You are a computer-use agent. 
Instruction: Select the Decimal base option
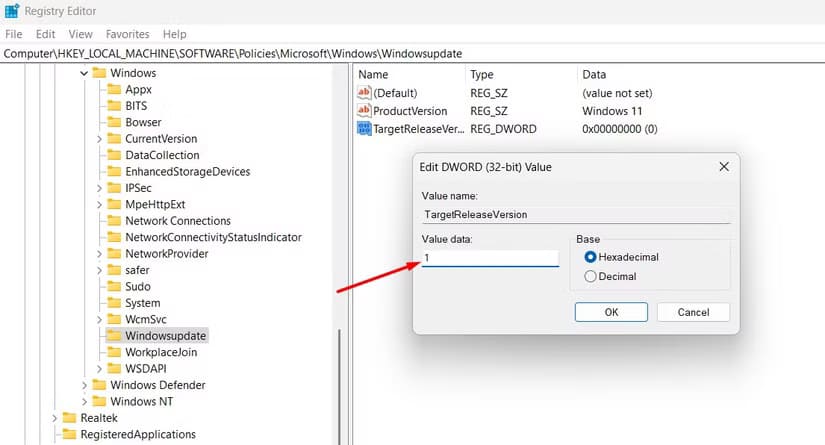[x=590, y=276]
